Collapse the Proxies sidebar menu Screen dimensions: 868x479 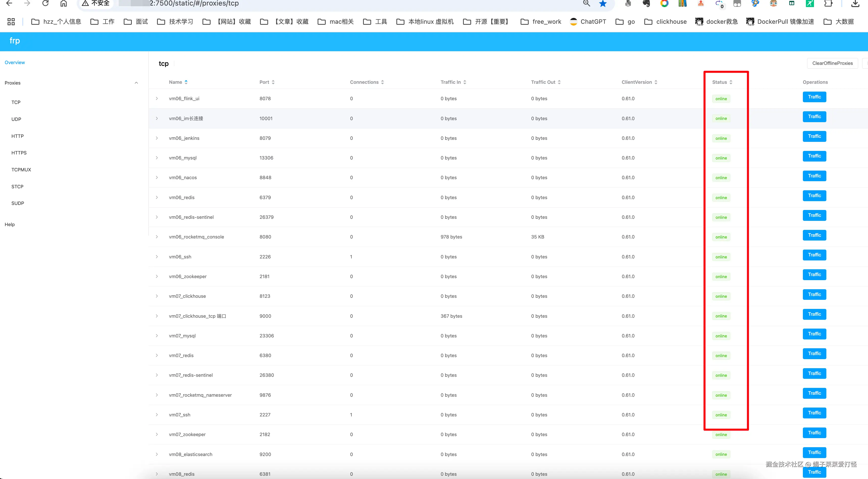click(x=136, y=83)
